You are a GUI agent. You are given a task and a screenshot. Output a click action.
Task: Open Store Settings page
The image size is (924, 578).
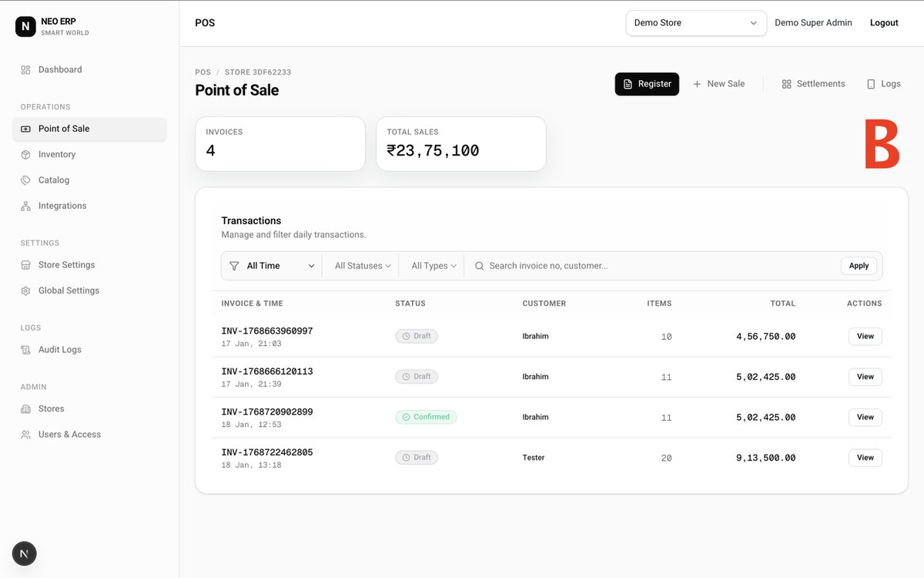point(89,265)
